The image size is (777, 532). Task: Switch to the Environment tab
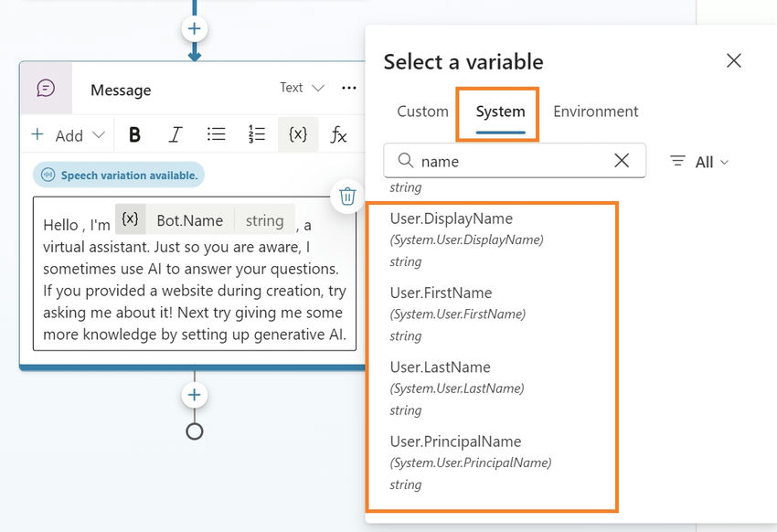(x=595, y=112)
